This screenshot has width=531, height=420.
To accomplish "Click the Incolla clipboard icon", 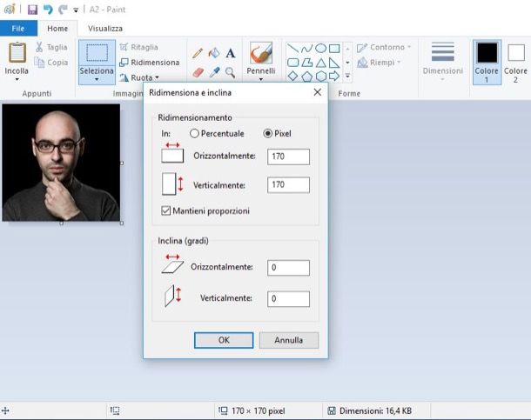I will coord(17,53).
